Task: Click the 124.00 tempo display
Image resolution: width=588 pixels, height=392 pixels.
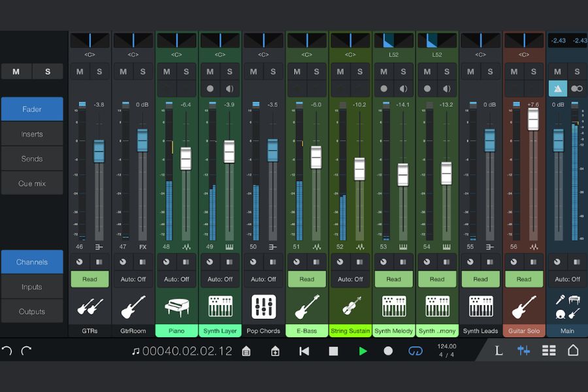Action: coord(447,346)
